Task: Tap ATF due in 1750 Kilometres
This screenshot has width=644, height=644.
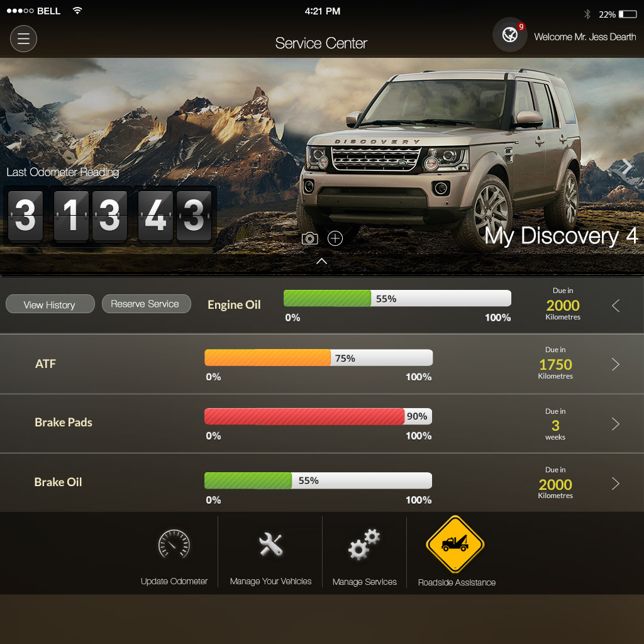Action: [555, 363]
